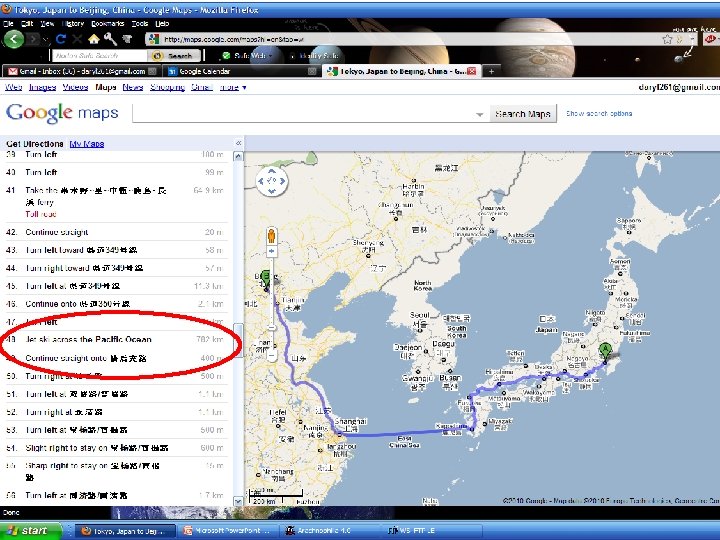Select step 42 Continue straight
The image size is (720, 540).
click(x=117, y=232)
